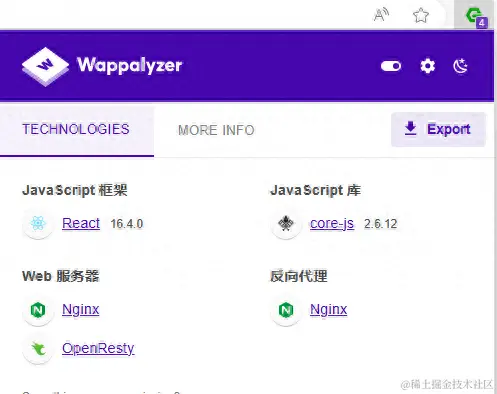
Task: Click the Wappalyzer extension icon in browser toolbar
Action: pyautogui.click(x=476, y=17)
